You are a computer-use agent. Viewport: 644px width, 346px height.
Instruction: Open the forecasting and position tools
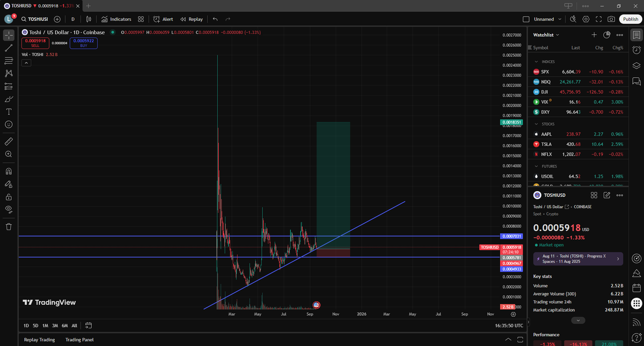point(9,86)
